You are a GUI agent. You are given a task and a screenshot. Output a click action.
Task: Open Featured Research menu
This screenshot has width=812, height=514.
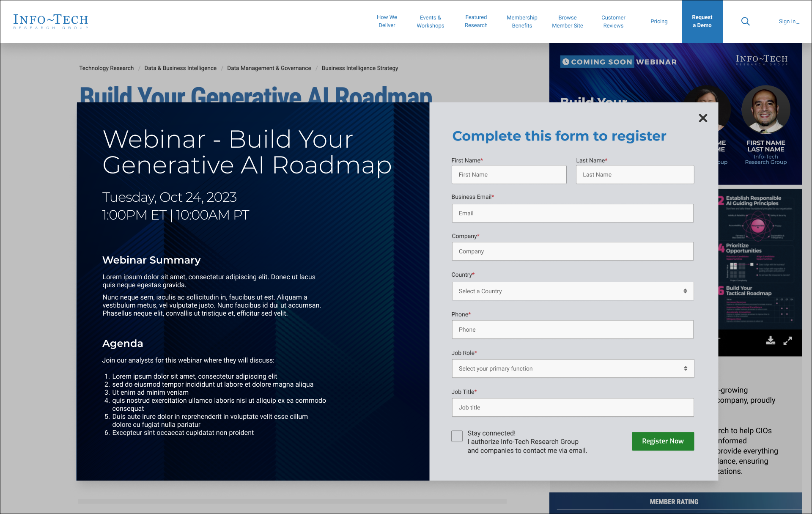pos(476,21)
